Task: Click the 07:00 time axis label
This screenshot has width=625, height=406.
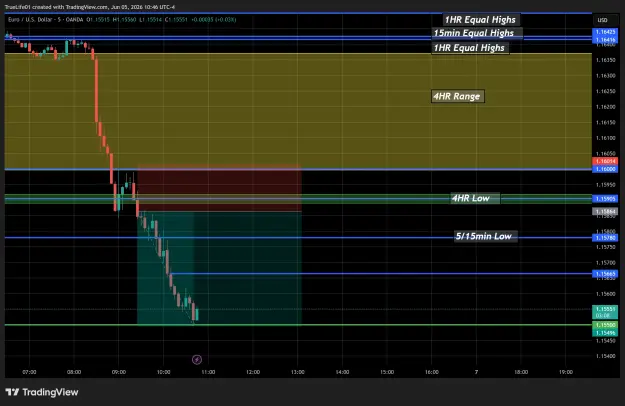Action: tap(29, 372)
